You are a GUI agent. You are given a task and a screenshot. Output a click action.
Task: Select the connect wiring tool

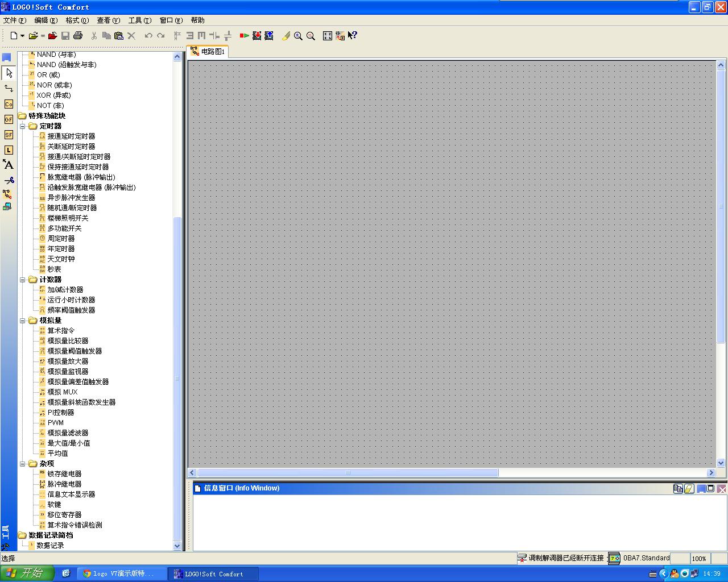pyautogui.click(x=9, y=88)
